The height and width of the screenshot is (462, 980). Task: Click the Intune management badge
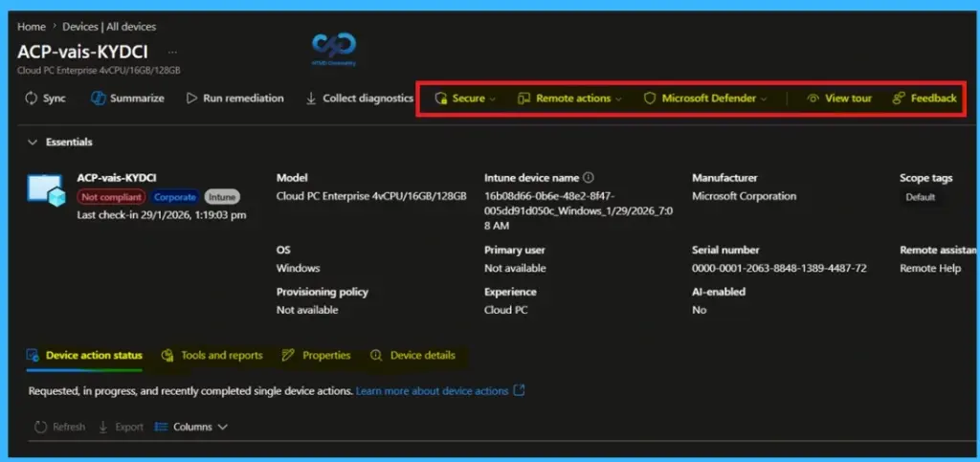pos(222,197)
